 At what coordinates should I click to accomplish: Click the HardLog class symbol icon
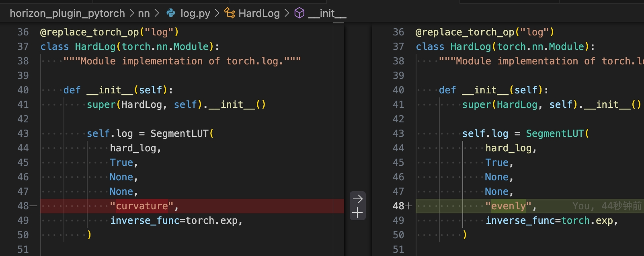point(230,13)
